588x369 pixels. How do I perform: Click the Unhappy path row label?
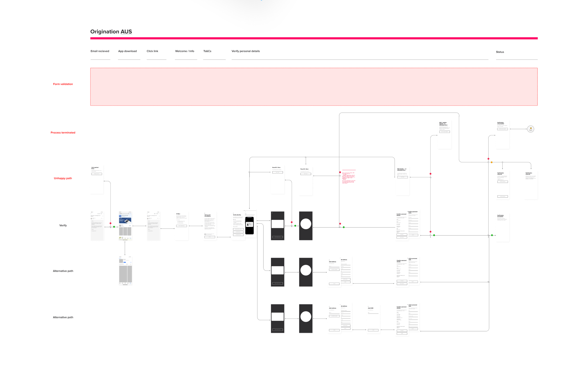tap(63, 179)
